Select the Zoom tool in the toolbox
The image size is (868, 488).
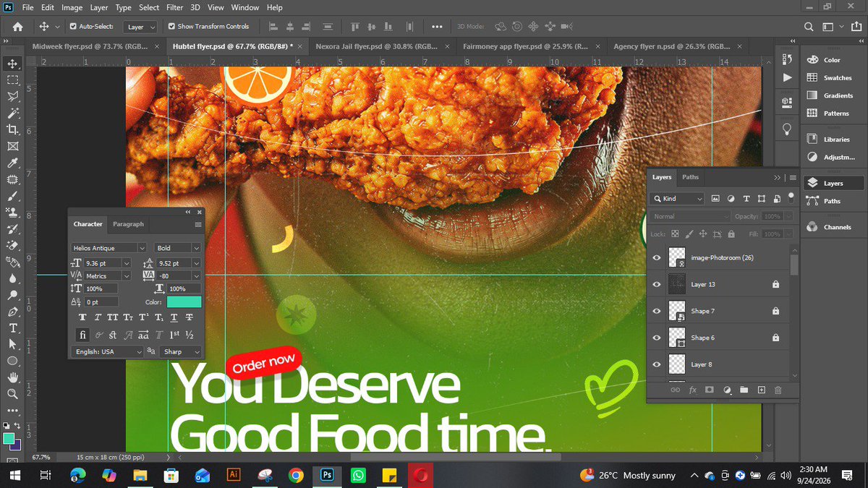[12, 394]
